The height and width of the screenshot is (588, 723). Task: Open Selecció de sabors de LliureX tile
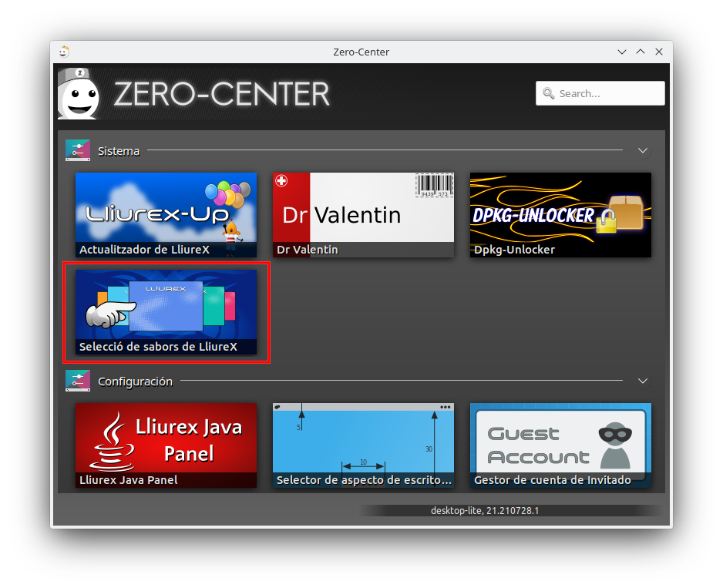pos(166,311)
